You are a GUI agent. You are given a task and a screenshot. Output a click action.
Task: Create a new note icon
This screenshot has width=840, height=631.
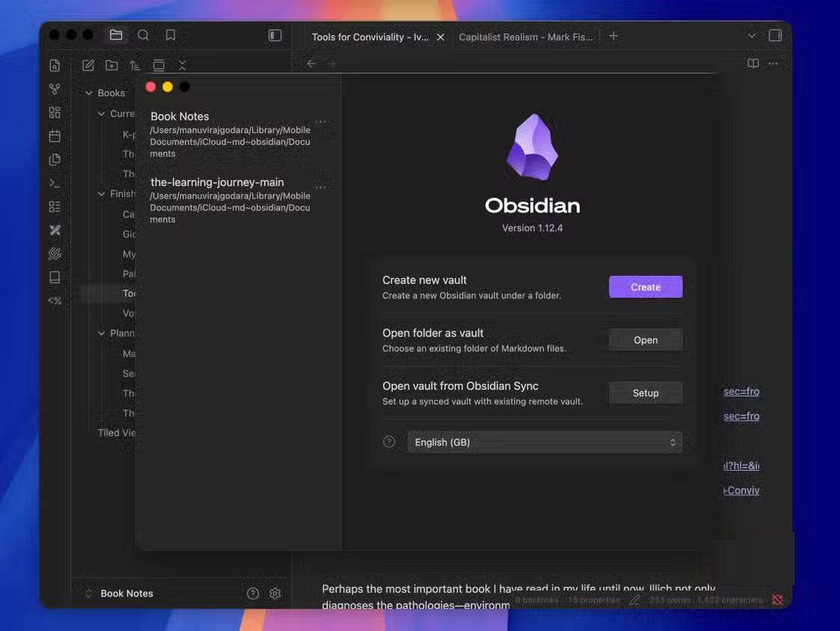point(88,65)
